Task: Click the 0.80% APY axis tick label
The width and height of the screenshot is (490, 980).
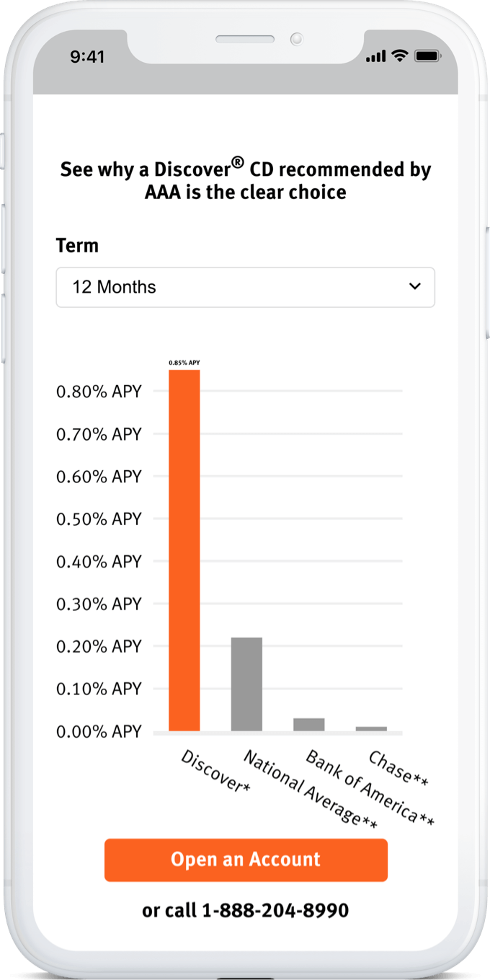Action: (99, 392)
